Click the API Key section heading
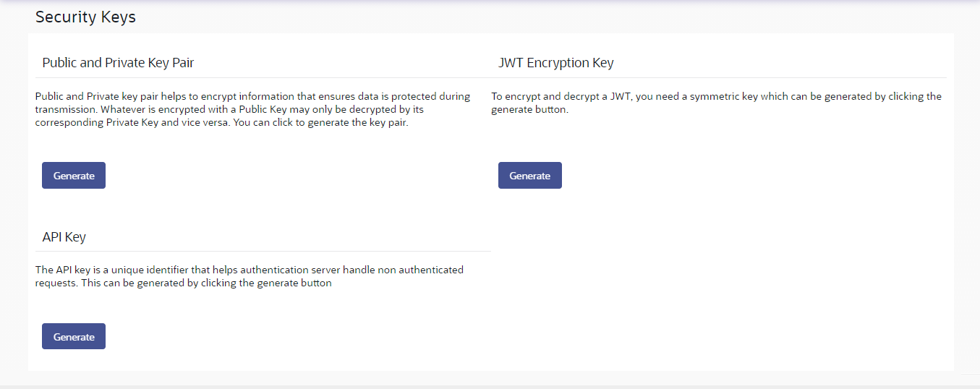Screen dimensions: 980x389 [x=64, y=237]
